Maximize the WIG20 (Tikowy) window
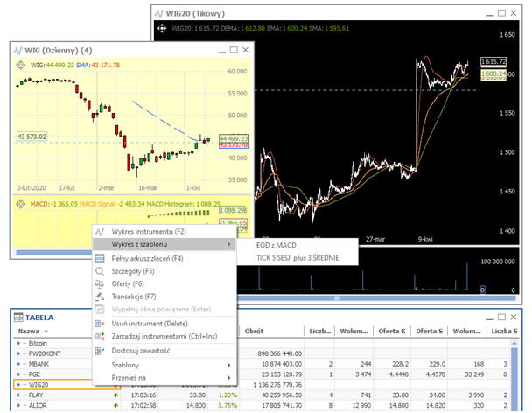This screenshot has width=532, height=413. point(501,13)
